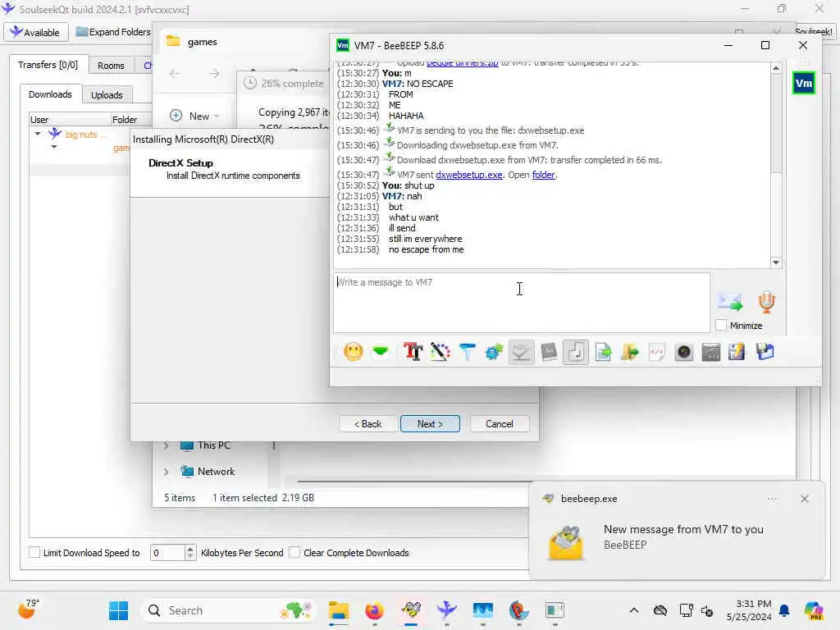Go back in games Explorer window
Image resolution: width=840 pixels, height=630 pixels.
tap(175, 73)
